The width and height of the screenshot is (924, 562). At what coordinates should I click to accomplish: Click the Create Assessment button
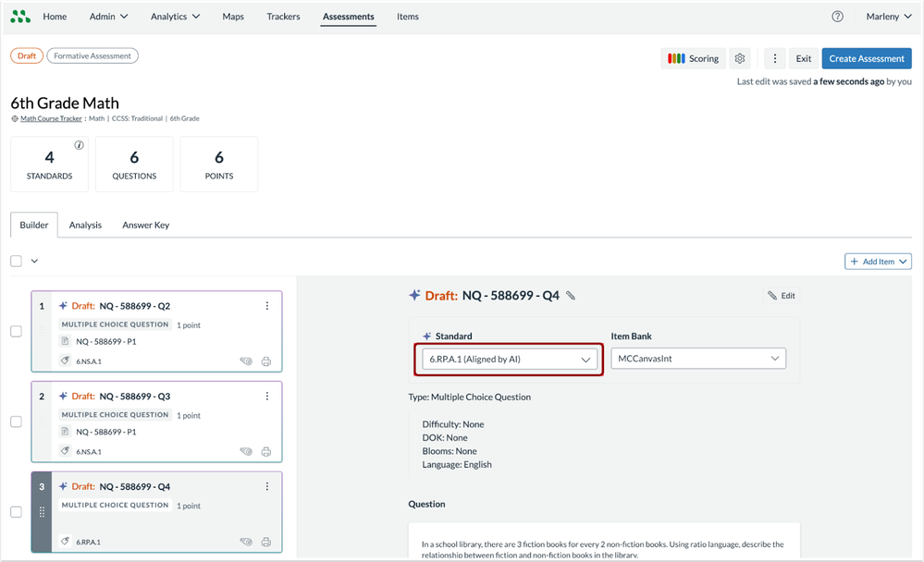pos(867,58)
